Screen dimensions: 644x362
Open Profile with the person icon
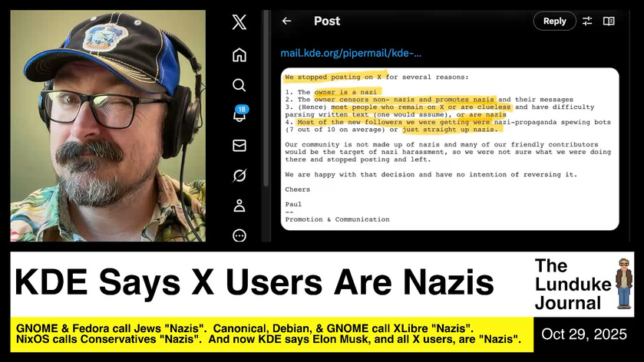239,206
